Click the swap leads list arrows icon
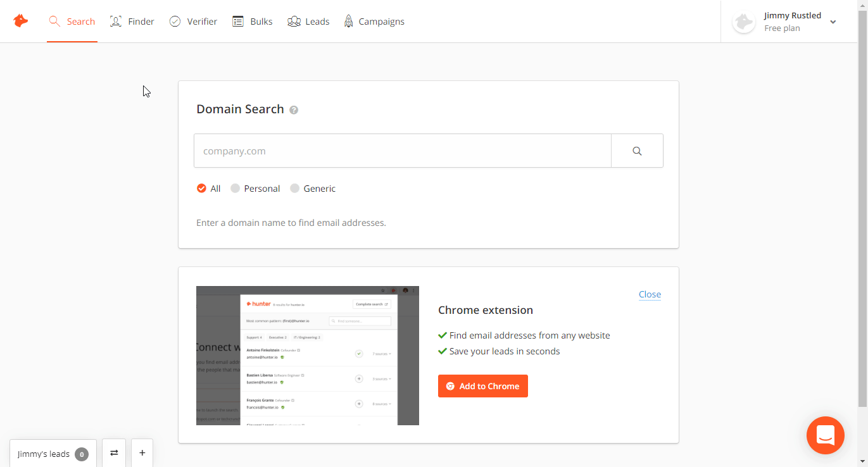 tap(114, 453)
